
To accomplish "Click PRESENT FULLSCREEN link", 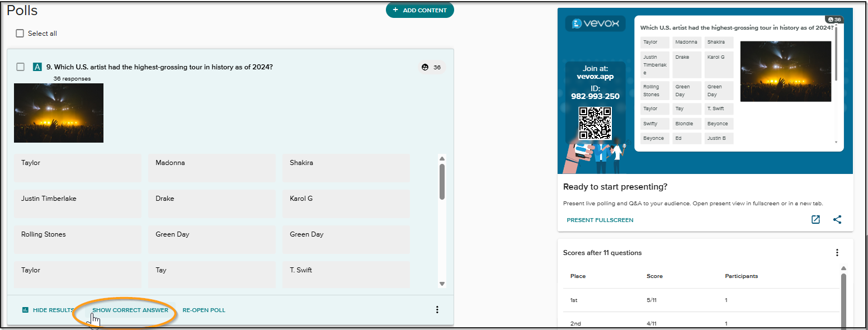I will [600, 220].
